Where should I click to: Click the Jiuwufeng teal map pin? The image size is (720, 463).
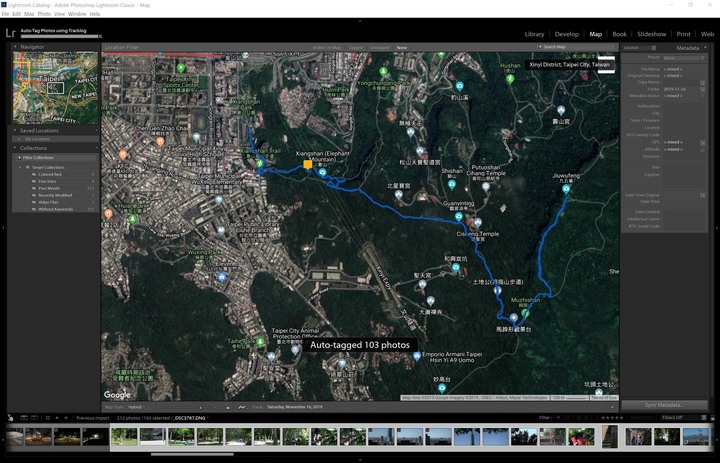coord(566,189)
